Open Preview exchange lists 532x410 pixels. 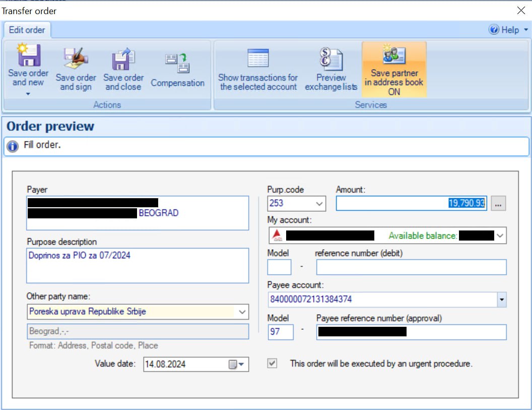click(330, 60)
